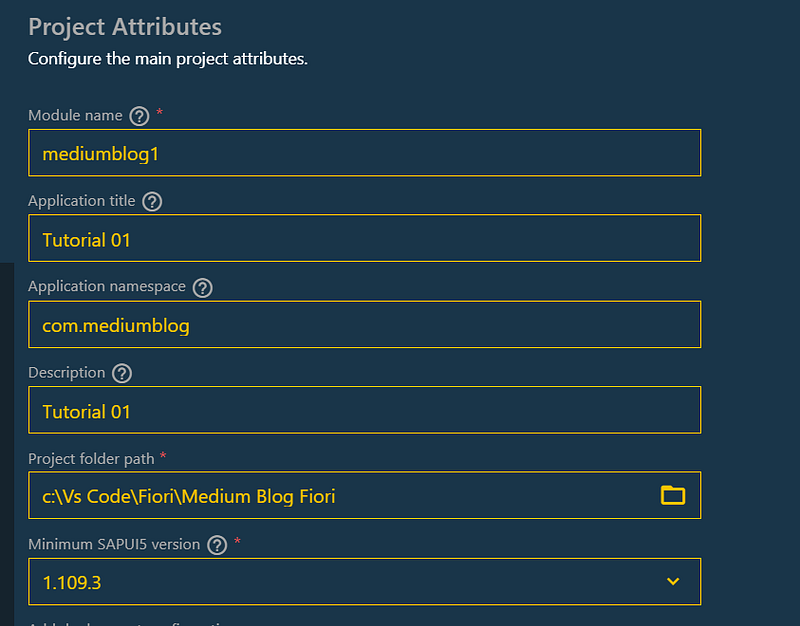Viewport: 800px width, 626px height.
Task: Click the Project folder path label
Action: [91, 459]
